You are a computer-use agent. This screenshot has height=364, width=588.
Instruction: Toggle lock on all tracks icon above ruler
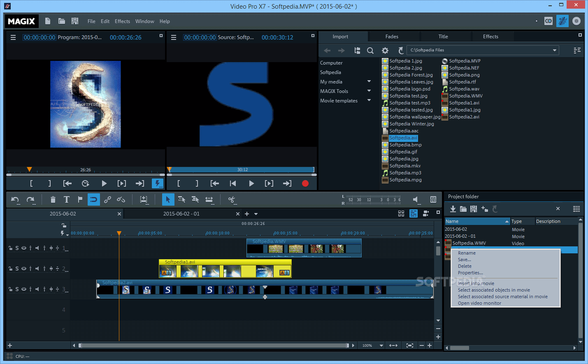click(x=64, y=225)
